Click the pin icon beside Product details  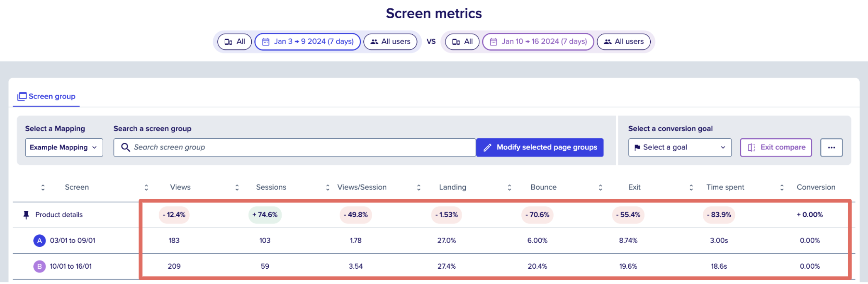[x=26, y=215]
